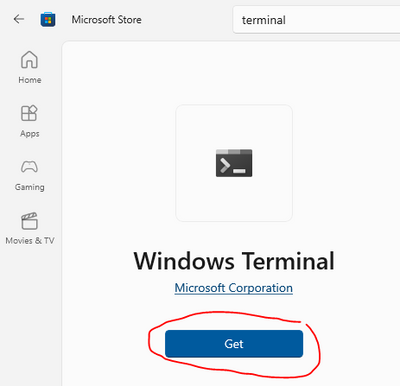Click the gray header left of search box
Screen dimensions: 400x386
187,20
